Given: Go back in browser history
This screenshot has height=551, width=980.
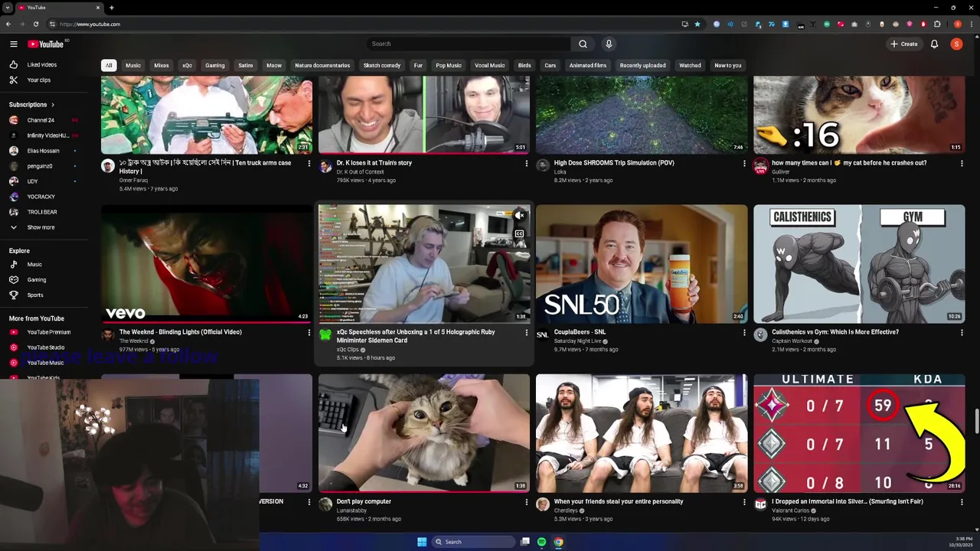Looking at the screenshot, I should 8,24.
